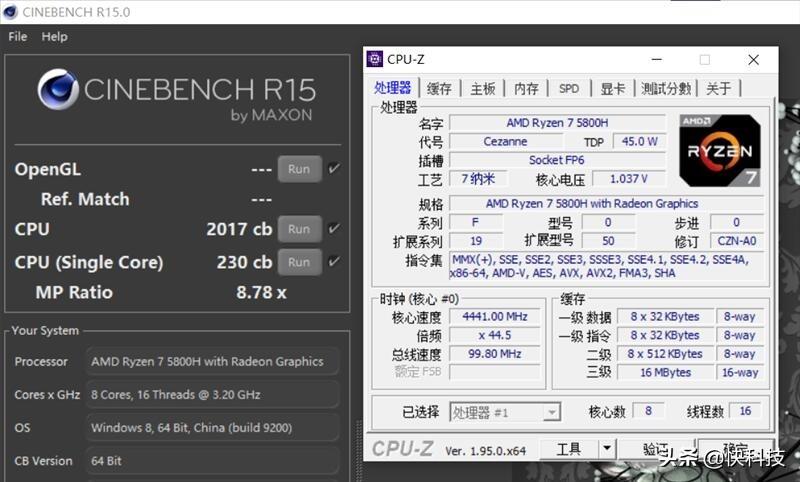
Task: Switch to the 缓存 tab in CPU-Z
Action: pos(439,89)
